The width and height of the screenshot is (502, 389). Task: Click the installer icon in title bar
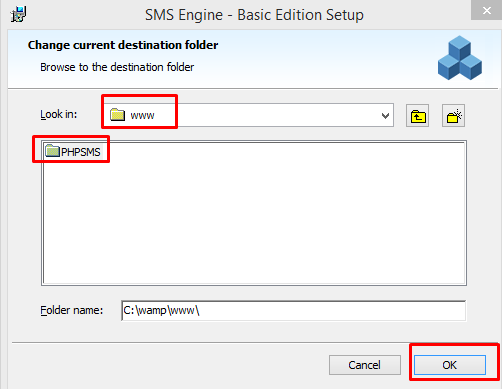pyautogui.click(x=18, y=14)
